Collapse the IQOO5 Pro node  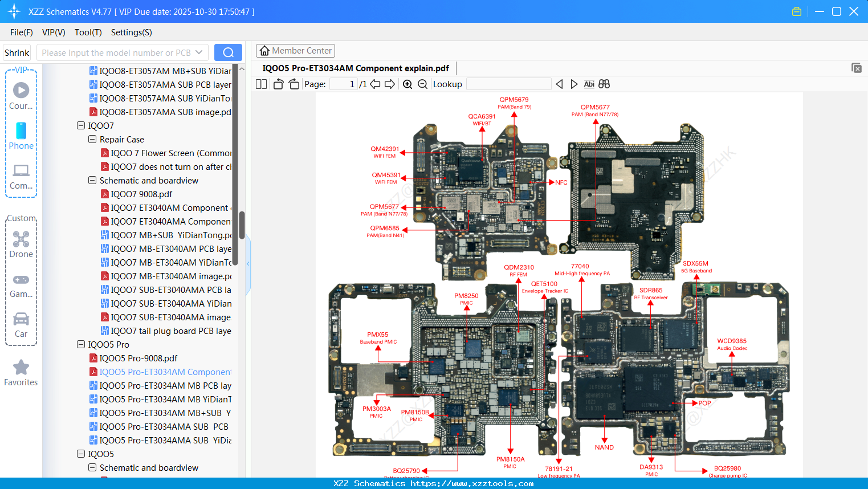tap(81, 344)
